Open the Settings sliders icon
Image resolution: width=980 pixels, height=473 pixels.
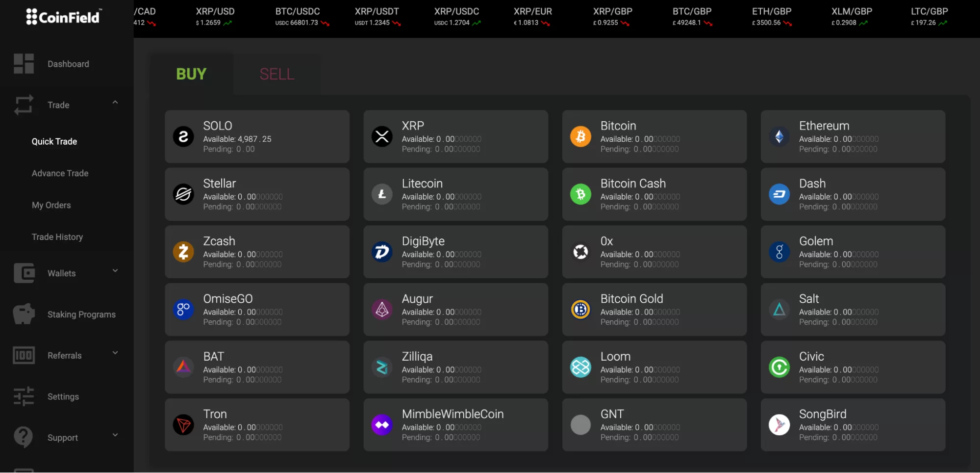[24, 396]
